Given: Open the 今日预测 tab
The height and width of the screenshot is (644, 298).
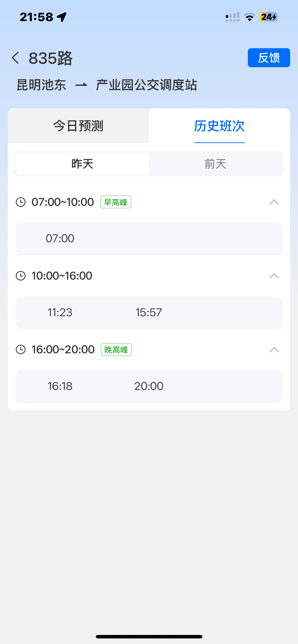Looking at the screenshot, I should point(78,126).
